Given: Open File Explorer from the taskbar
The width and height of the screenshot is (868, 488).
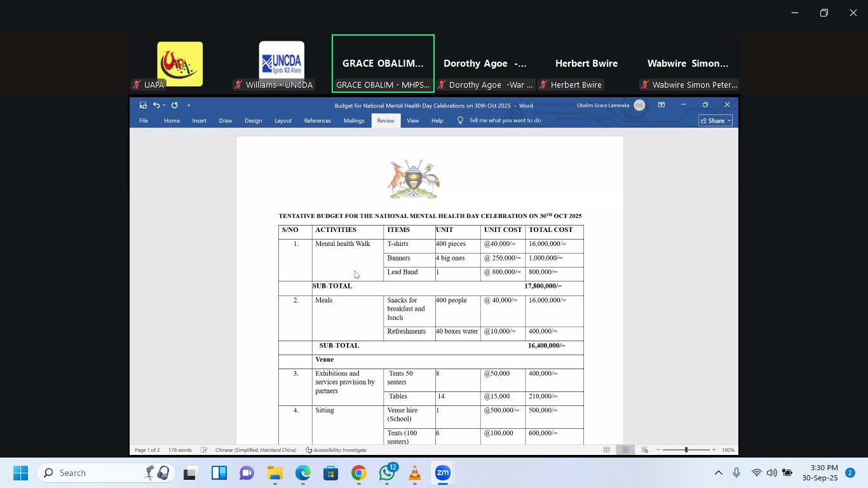Looking at the screenshot, I should pos(275,473).
